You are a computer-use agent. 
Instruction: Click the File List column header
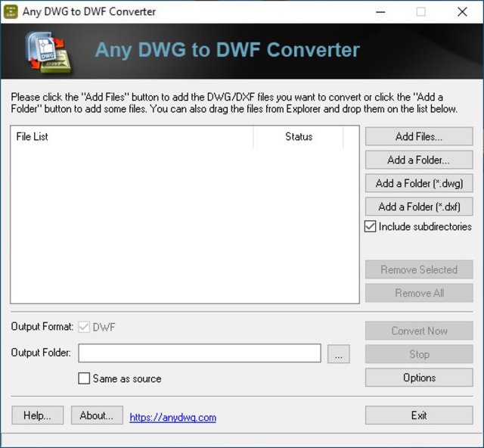(x=132, y=136)
